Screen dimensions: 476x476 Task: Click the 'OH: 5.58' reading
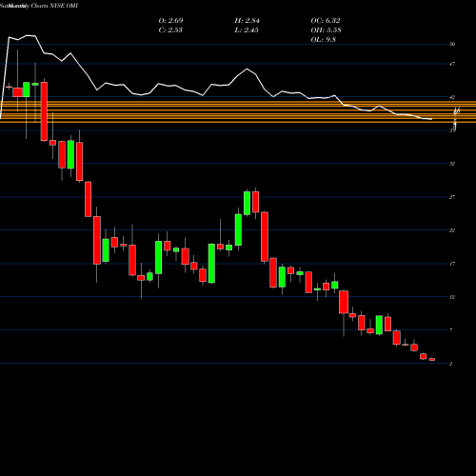point(326,30)
